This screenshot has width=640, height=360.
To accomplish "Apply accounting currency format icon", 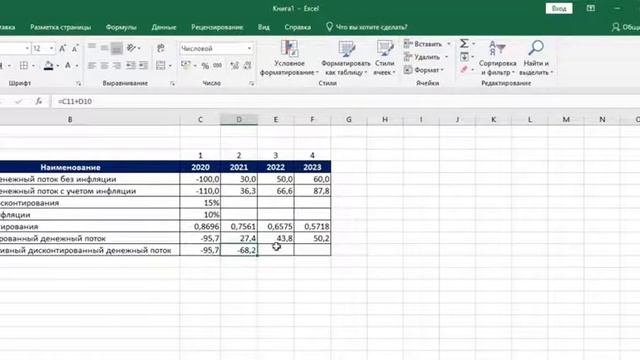I will click(x=186, y=65).
